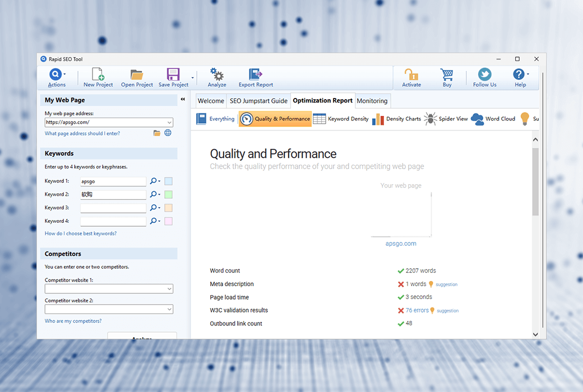This screenshot has height=392, width=583.
Task: Expand the Competitor website 2 dropdown
Action: 169,309
